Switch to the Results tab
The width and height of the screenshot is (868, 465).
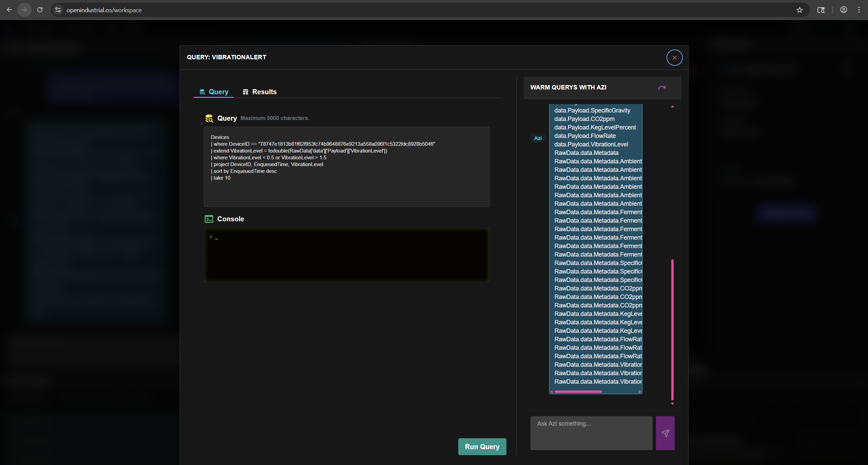260,92
